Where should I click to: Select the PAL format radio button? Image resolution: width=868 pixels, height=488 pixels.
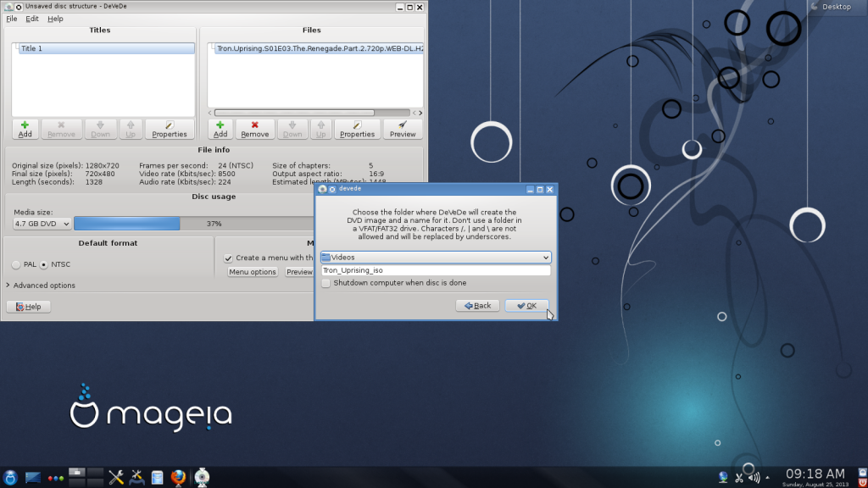pos(16,264)
